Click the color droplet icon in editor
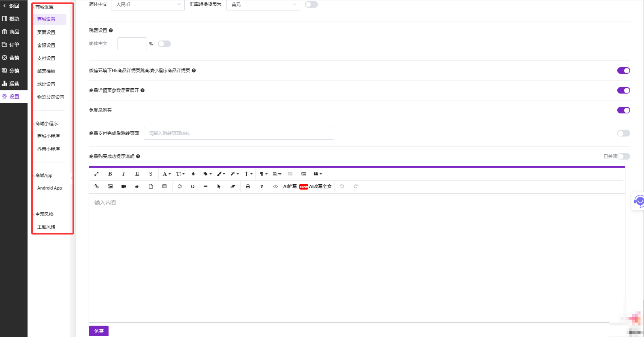Image resolution: width=644 pixels, height=337 pixels. point(193,174)
